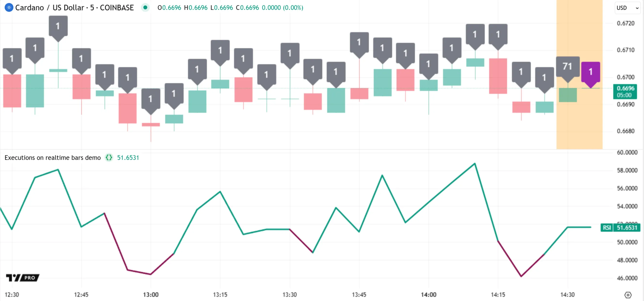
Task: Click the 0.6720 price scale value
Action: 626,23
